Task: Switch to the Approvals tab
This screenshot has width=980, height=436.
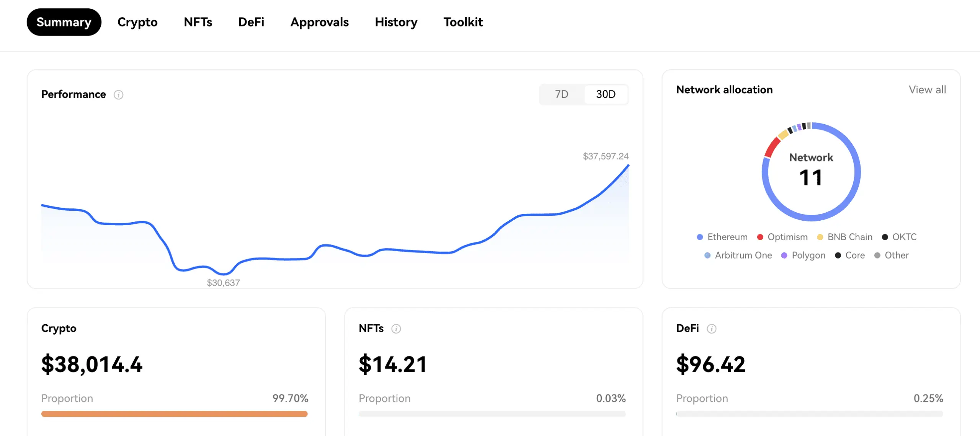Action: (320, 22)
